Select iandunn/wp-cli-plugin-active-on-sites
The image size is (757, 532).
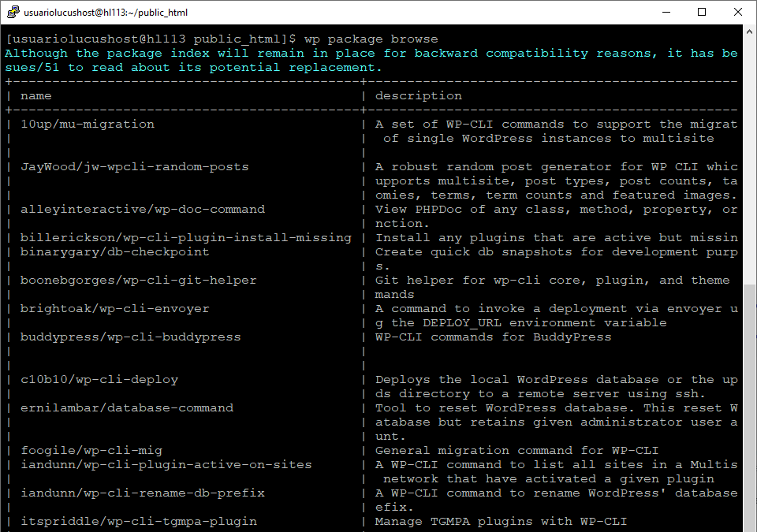click(166, 465)
